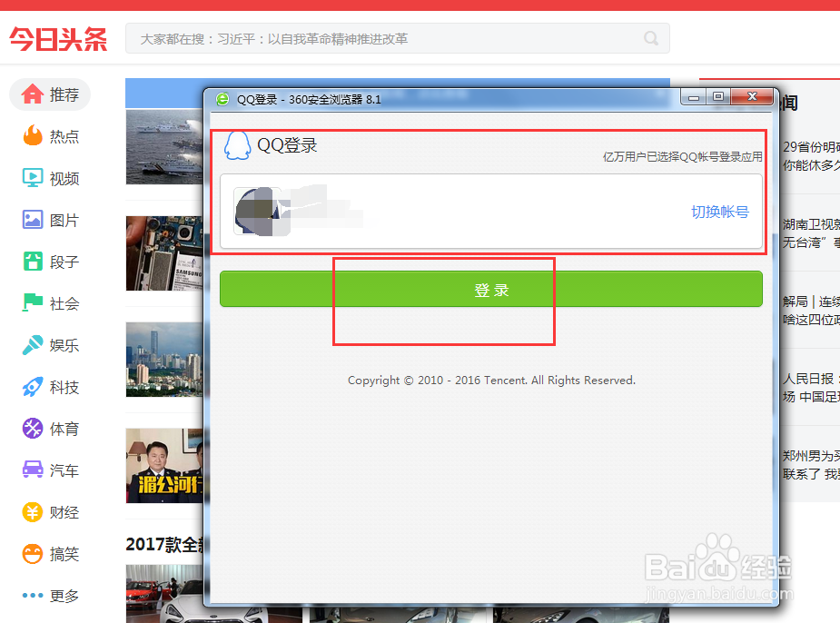Image resolution: width=840 pixels, height=623 pixels.
Task: Focus the Toutiao search input field
Action: [398, 38]
